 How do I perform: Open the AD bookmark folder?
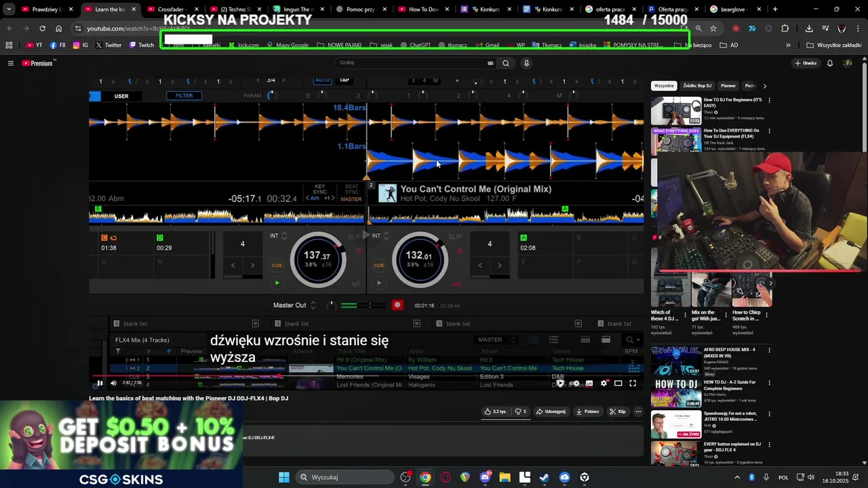[729, 45]
